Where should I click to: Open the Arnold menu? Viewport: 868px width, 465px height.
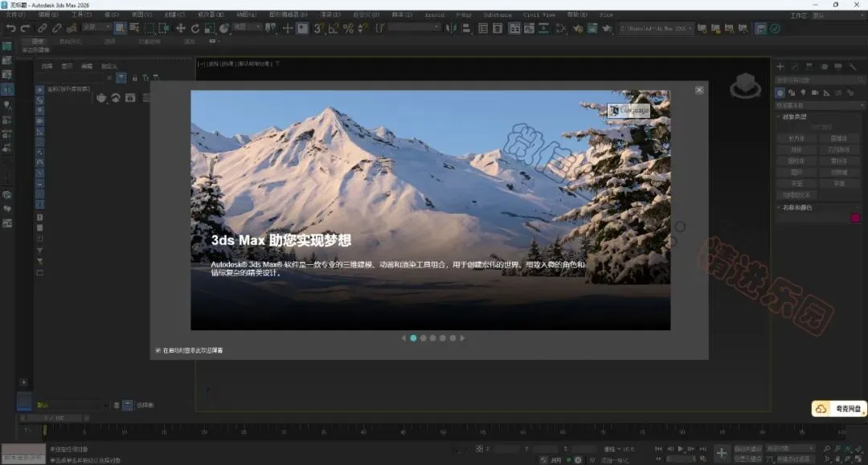435,15
